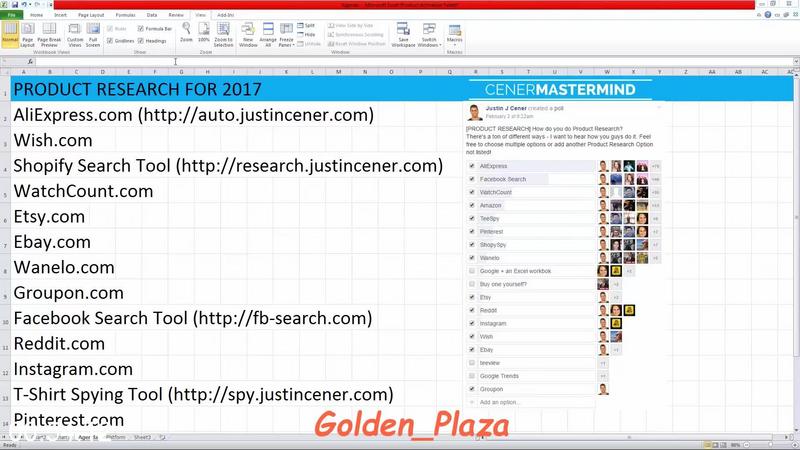800x450 pixels.
Task: Click Page Break Preview status bar icon
Action: click(x=723, y=445)
